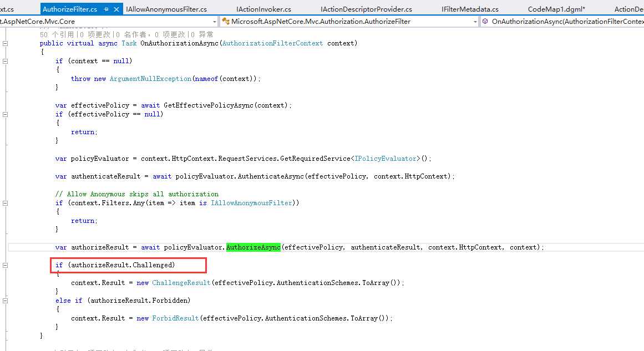Click IAllowAnonymousFilter inside the Filters.Any condition
The width and height of the screenshot is (644, 351).
[x=251, y=203]
